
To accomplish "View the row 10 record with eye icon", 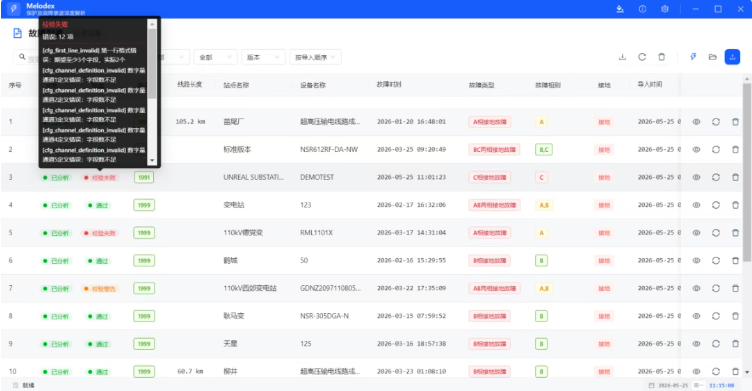I will click(x=696, y=372).
